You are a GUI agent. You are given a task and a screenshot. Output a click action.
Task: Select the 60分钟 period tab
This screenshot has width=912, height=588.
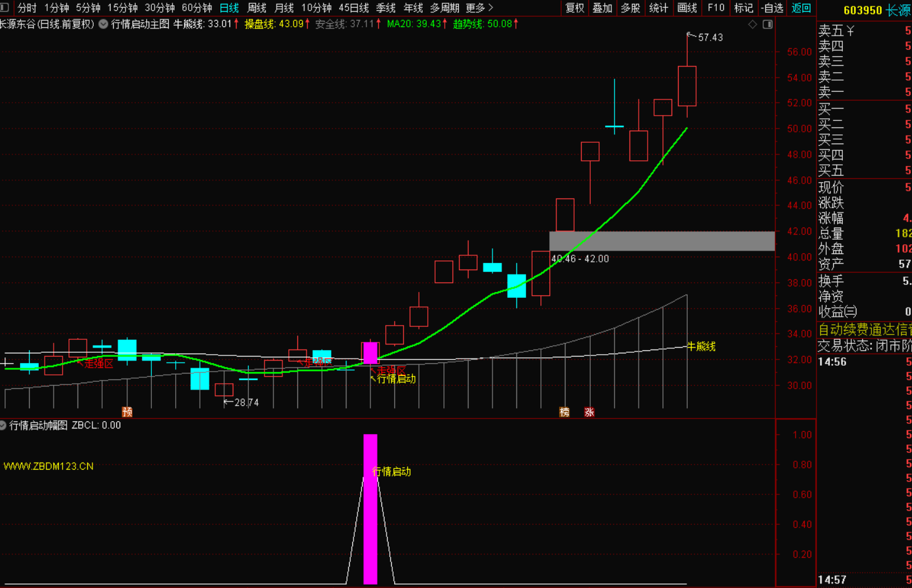(x=196, y=8)
